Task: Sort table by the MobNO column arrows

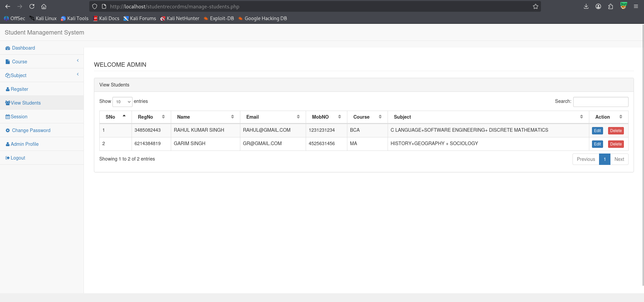Action: [340, 117]
